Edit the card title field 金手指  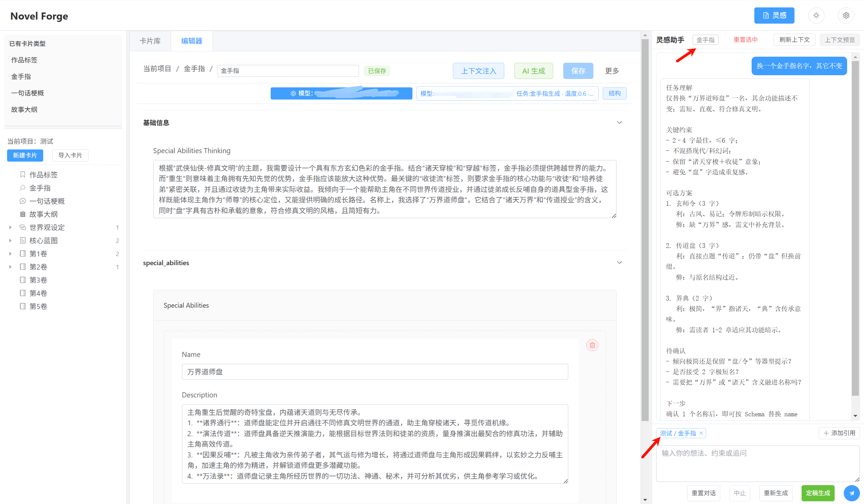pyautogui.click(x=288, y=71)
